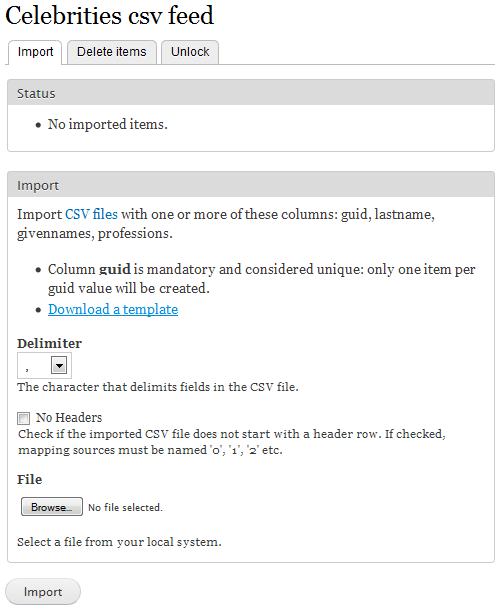The image size is (500, 610).
Task: Select the Import tab
Action: point(35,52)
